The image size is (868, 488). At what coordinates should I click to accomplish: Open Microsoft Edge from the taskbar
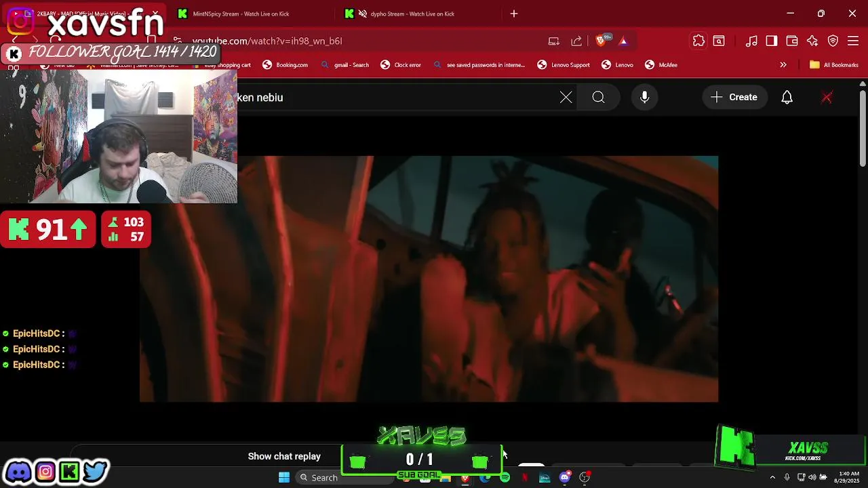(485, 478)
